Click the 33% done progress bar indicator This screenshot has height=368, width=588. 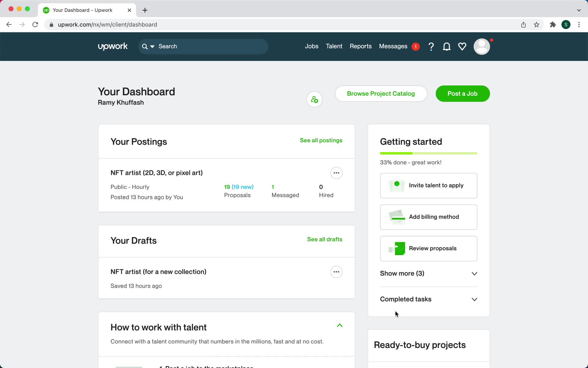[x=428, y=153]
